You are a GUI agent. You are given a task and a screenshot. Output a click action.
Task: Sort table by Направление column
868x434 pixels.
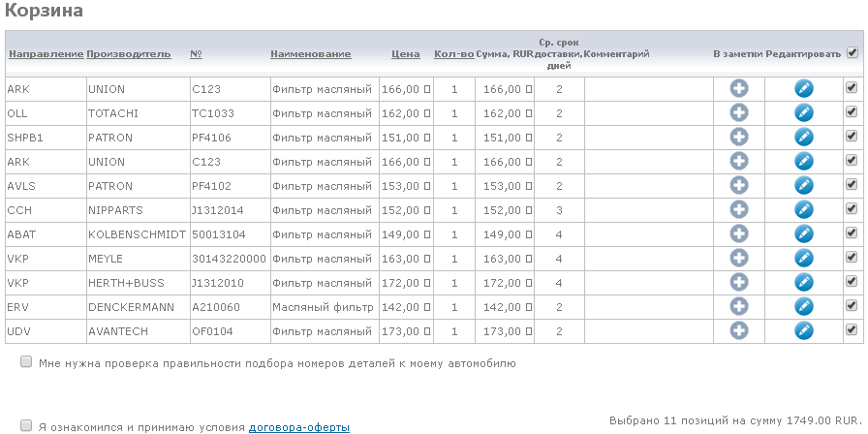coord(46,54)
